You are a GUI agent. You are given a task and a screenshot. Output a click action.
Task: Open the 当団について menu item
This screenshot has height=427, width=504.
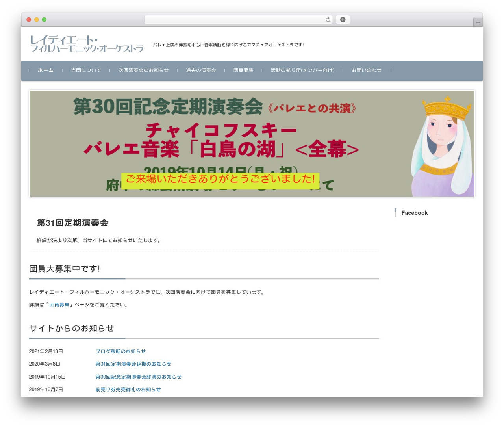[86, 71]
